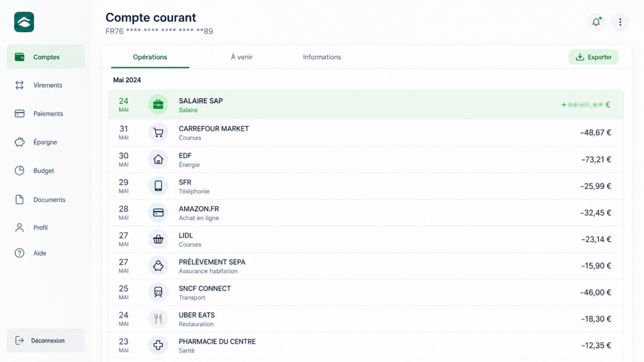
Task: Click the Comptes wallet icon
Action: (x=19, y=57)
